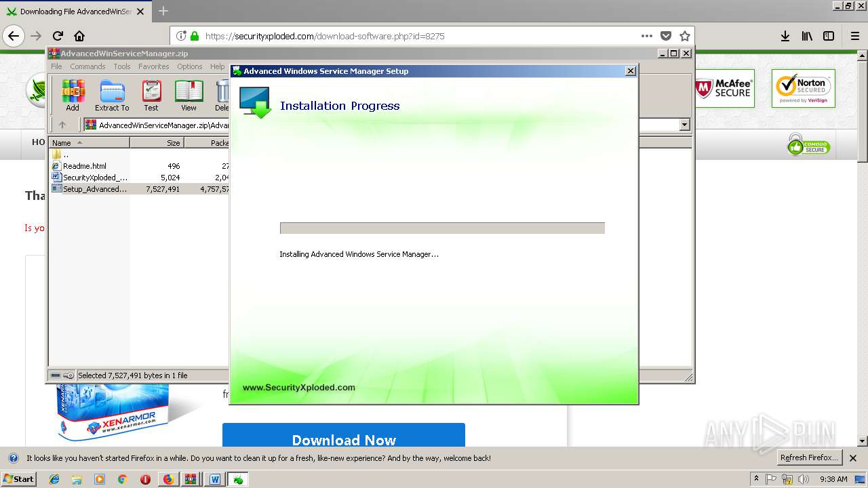Open the WinRAR Help menu

click(217, 66)
